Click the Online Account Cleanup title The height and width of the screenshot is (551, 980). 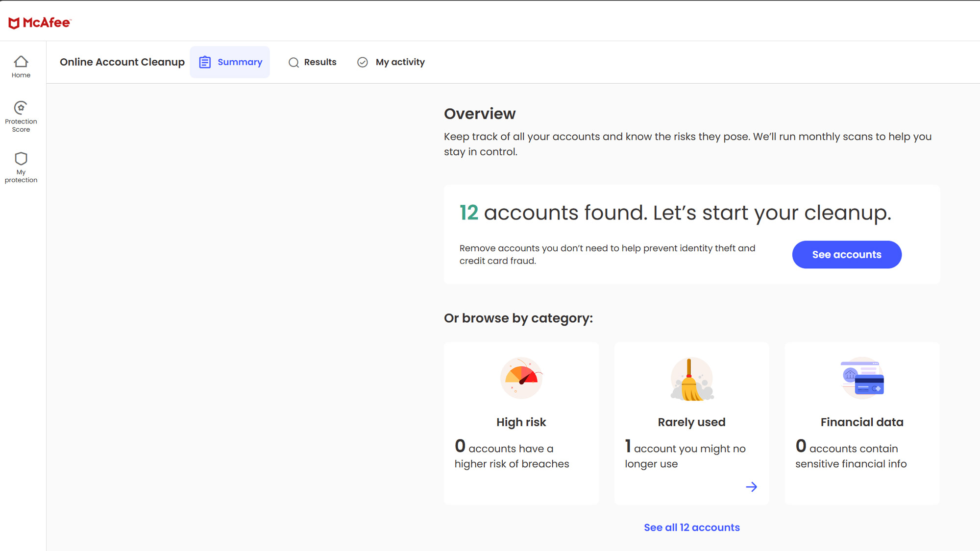pos(122,62)
